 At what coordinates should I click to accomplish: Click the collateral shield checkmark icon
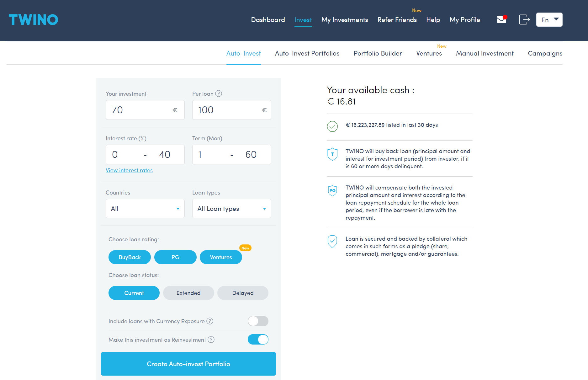332,242
